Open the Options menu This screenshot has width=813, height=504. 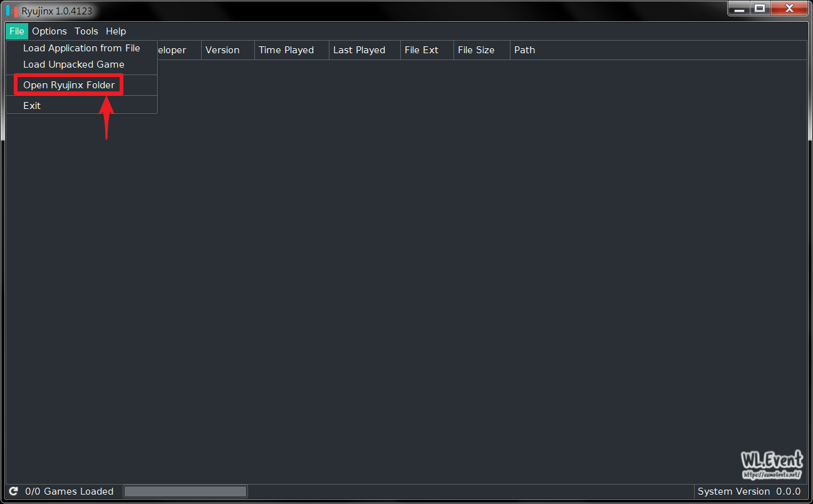point(49,31)
